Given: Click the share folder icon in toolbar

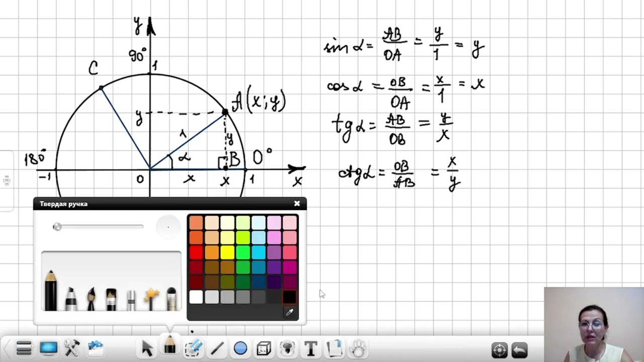Looking at the screenshot, I should [96, 347].
